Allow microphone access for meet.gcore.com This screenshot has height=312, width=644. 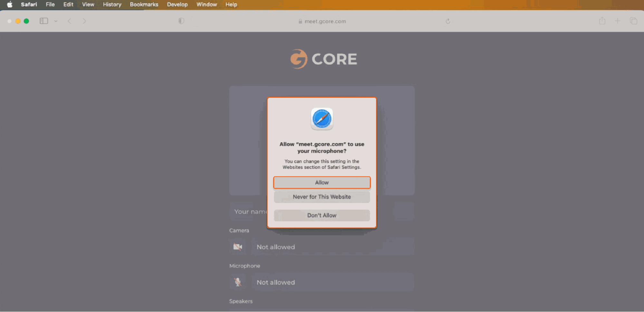[x=322, y=183]
